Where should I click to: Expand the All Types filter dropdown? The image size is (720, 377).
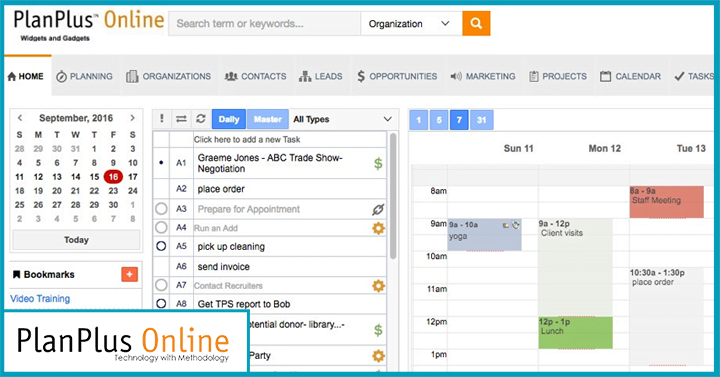tap(343, 119)
